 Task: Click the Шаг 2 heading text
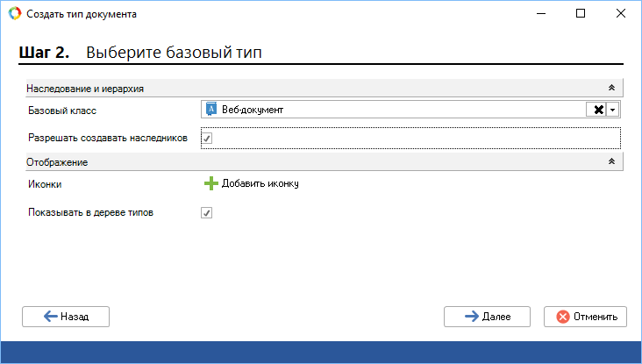click(44, 53)
